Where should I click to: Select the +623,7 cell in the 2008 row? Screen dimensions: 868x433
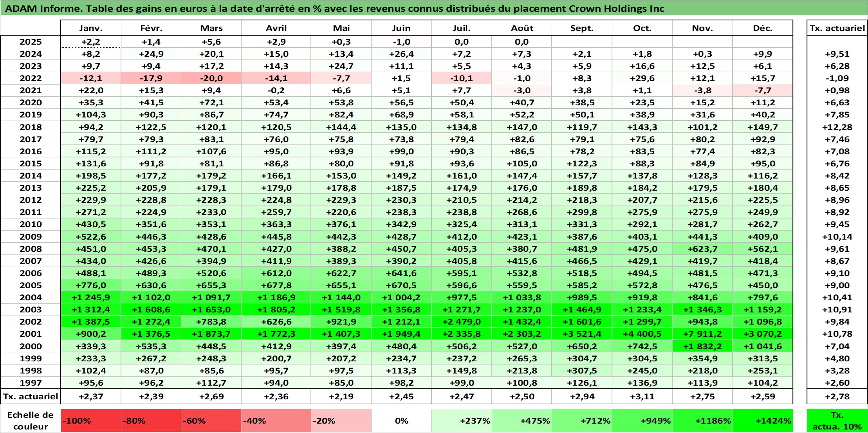[x=702, y=249]
